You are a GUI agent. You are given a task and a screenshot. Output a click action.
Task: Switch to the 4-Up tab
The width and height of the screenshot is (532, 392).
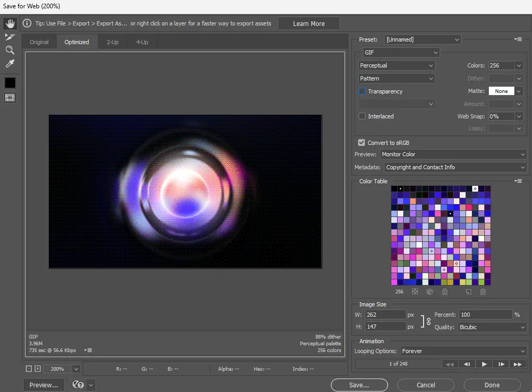pos(142,42)
